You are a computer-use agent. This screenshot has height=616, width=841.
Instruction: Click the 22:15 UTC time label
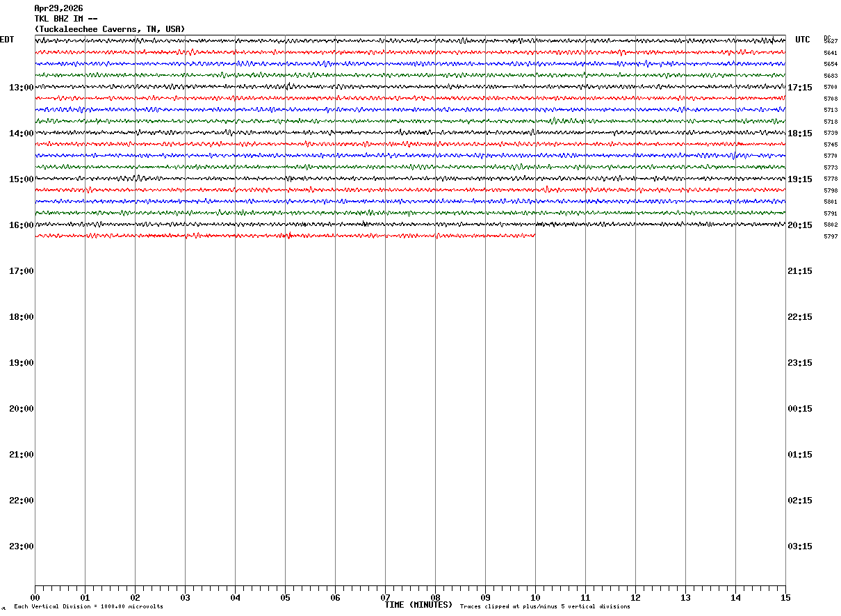coord(800,317)
